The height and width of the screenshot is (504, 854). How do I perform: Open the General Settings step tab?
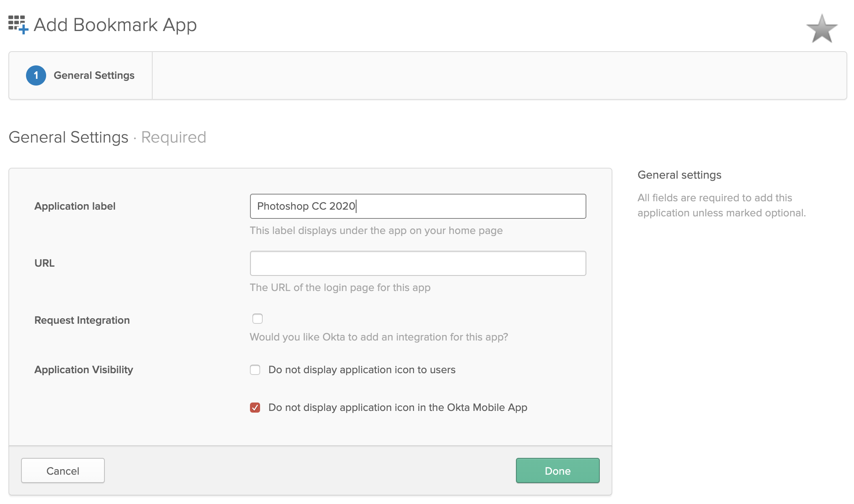(x=94, y=75)
